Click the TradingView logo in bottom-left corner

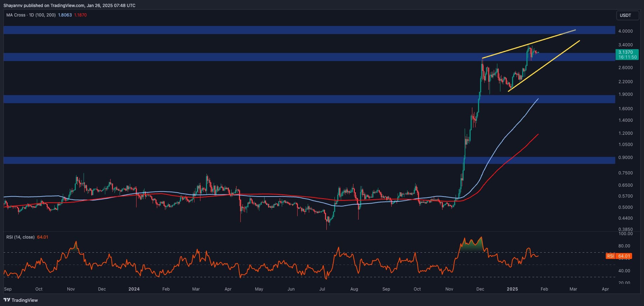(21, 300)
